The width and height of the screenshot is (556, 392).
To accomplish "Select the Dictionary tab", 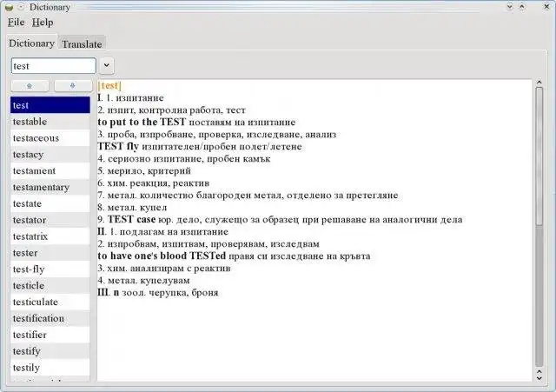I will pyautogui.click(x=31, y=43).
